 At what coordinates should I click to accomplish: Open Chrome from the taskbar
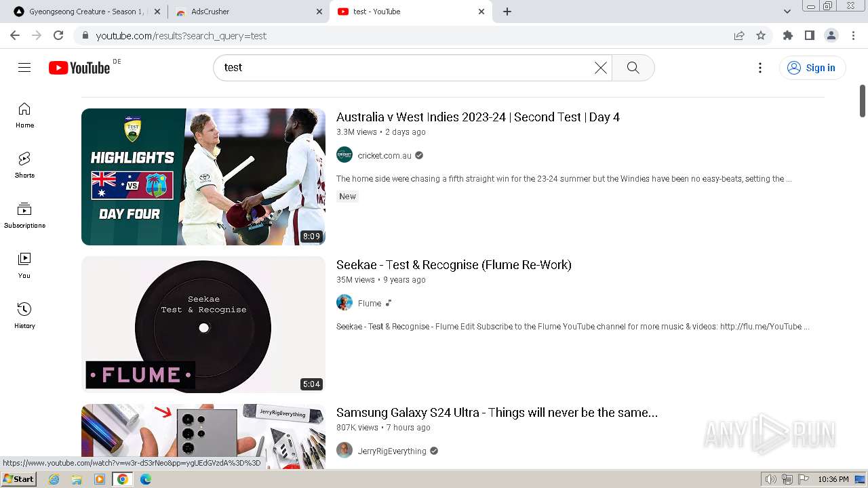[x=122, y=479]
